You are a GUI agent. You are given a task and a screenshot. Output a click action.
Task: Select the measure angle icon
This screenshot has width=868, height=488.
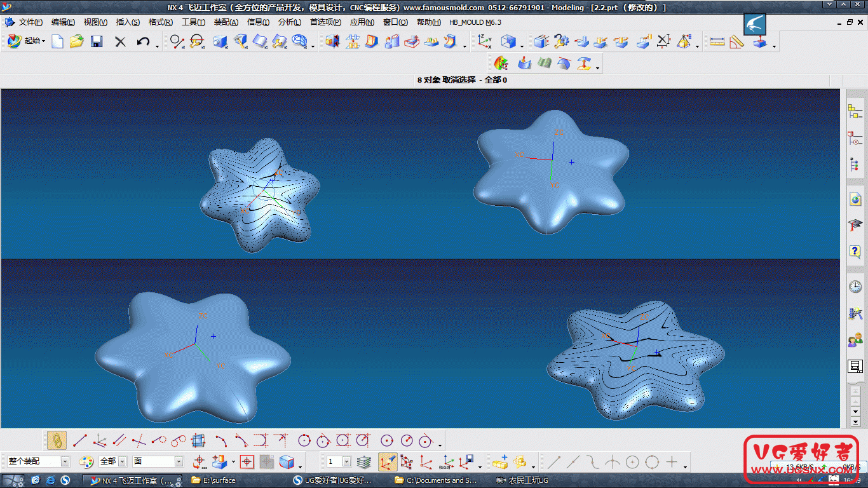point(737,42)
